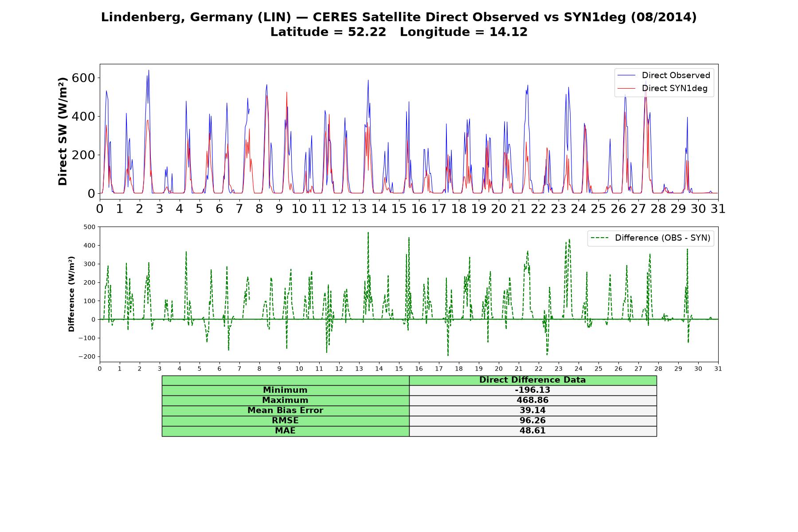This screenshot has width=798, height=532.
Task: Select the Mean Bias Error value 39.14
Action: click(x=532, y=411)
